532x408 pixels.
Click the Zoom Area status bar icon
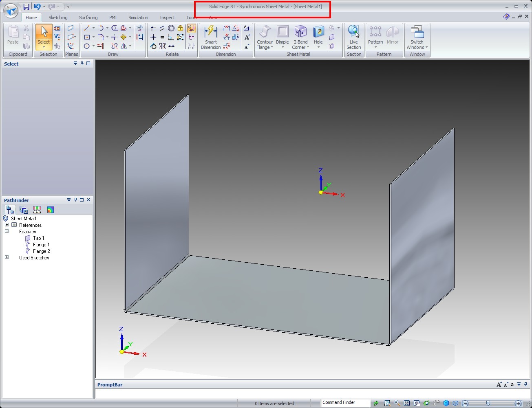(x=387, y=403)
